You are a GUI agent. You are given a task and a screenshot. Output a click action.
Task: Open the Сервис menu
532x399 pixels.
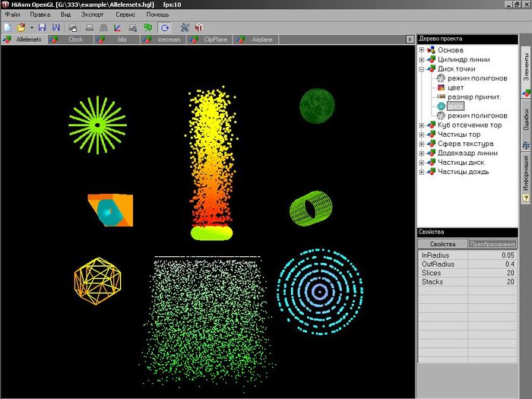click(126, 14)
